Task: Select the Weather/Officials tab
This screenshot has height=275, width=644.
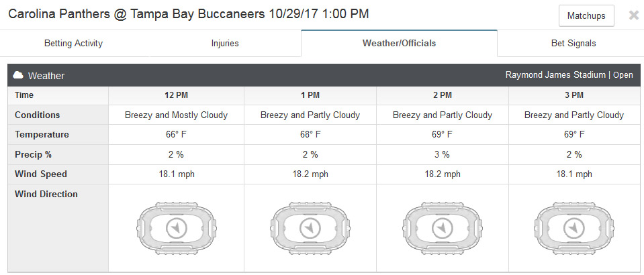Action: point(399,43)
